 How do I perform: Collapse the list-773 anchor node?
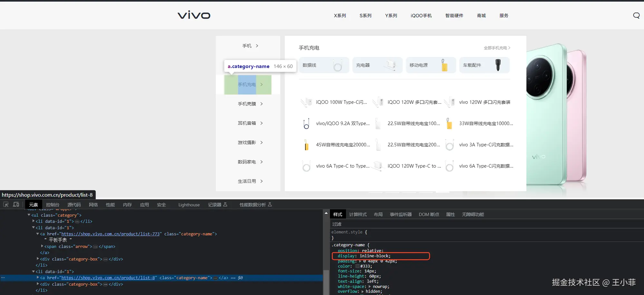[38, 234]
